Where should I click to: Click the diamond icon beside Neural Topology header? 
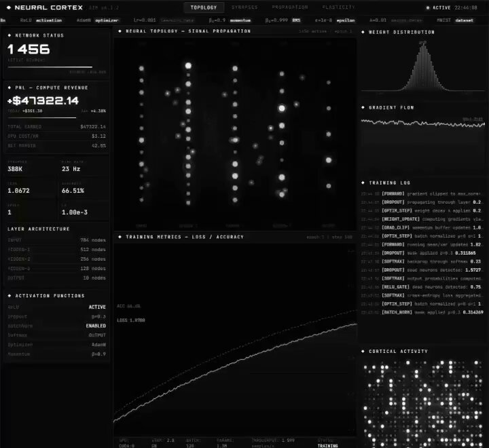click(x=120, y=31)
